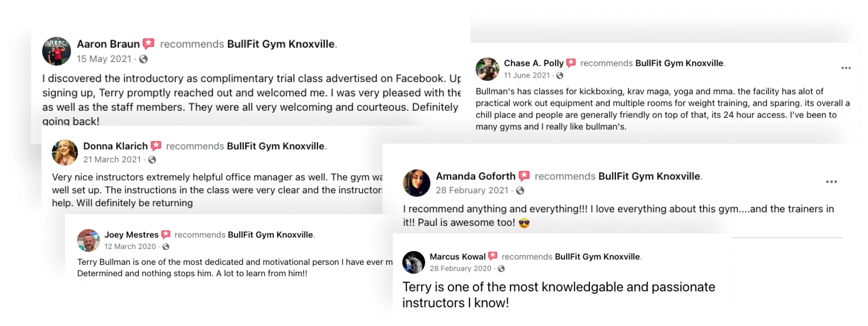Click the 21 March 2021 post date
Screen dimensions: 868x326
pyautogui.click(x=112, y=160)
